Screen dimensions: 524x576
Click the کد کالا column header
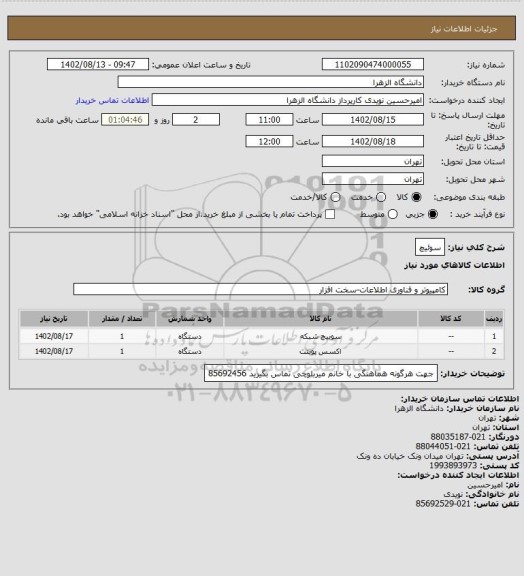click(x=451, y=318)
